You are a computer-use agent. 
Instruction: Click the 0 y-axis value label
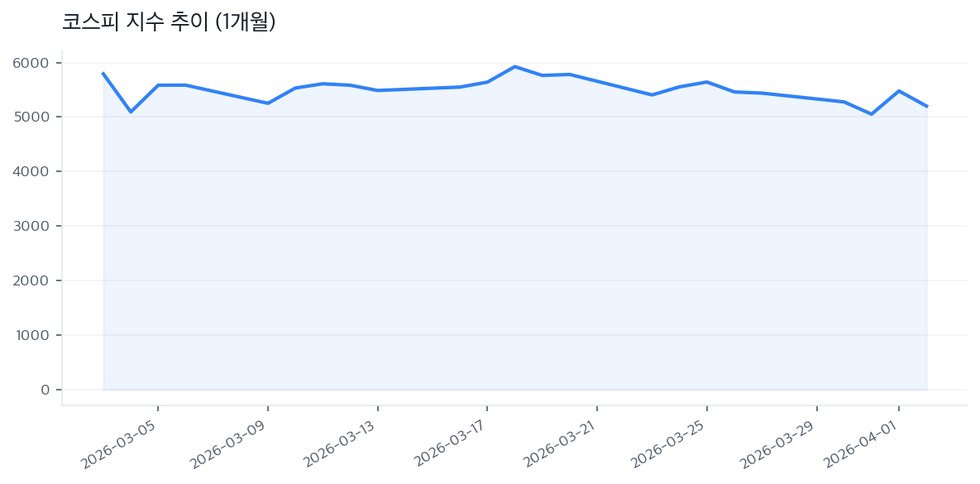45,390
